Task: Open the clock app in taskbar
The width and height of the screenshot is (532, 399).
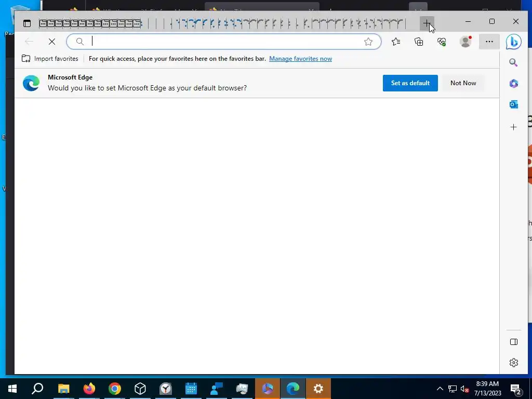Action: (166, 389)
